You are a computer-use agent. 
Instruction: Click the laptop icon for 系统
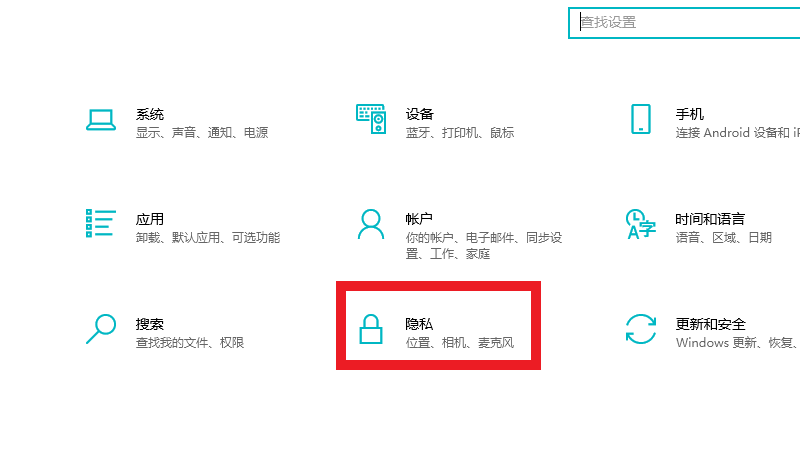[101, 120]
